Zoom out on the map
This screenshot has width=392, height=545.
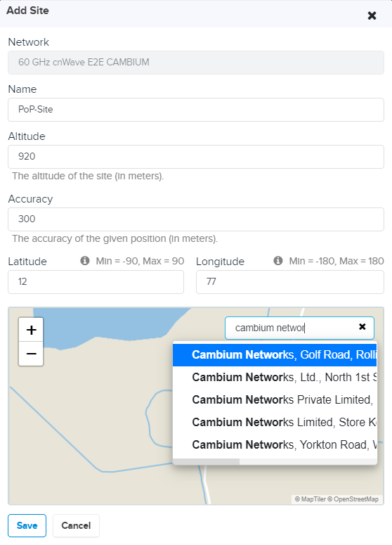(x=31, y=354)
